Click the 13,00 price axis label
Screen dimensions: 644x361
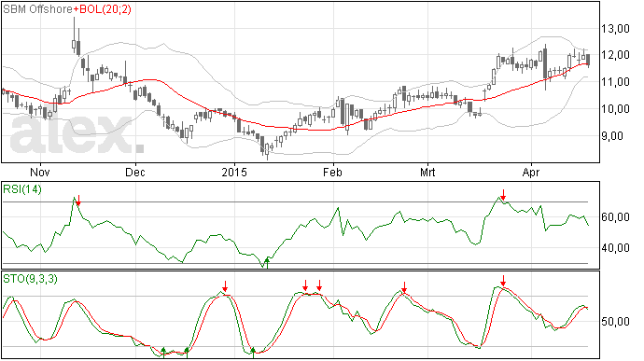tap(615, 29)
